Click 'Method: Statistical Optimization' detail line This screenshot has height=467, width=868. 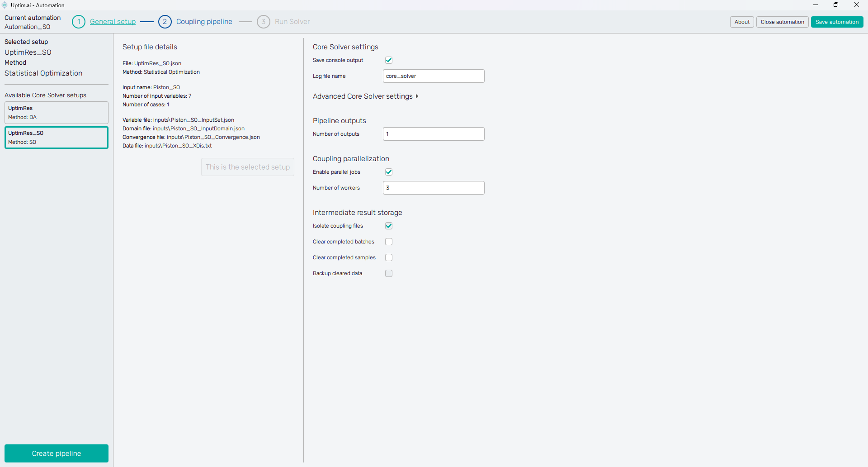pyautogui.click(x=161, y=72)
